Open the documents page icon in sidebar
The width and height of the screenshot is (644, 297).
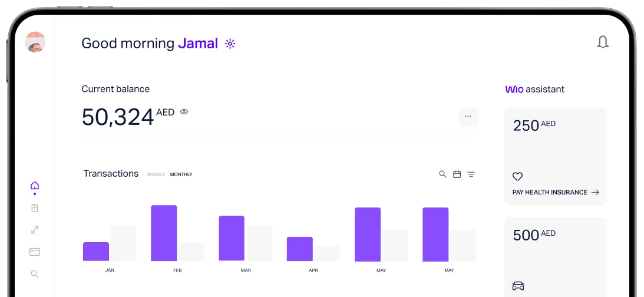35,208
